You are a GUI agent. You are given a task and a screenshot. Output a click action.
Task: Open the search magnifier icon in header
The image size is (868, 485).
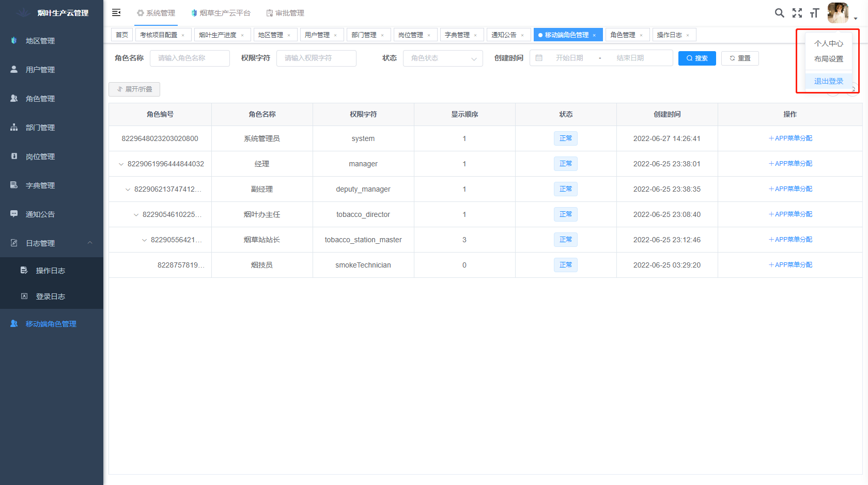click(x=779, y=13)
